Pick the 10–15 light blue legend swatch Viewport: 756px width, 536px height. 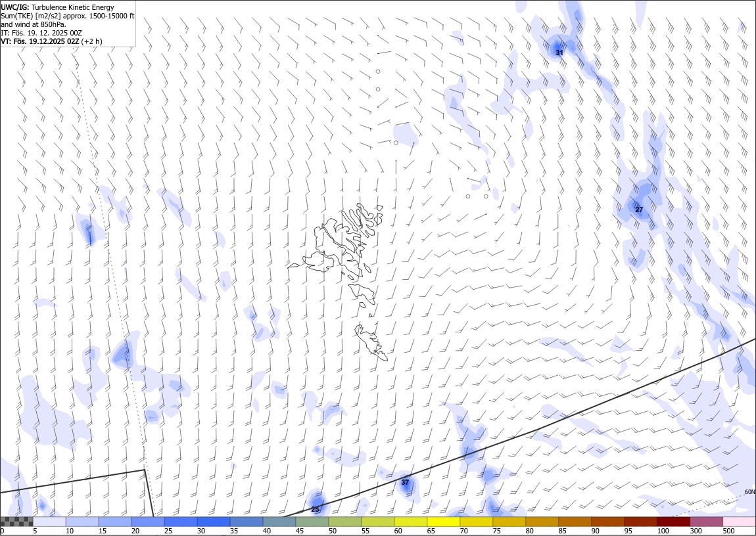tap(82, 522)
